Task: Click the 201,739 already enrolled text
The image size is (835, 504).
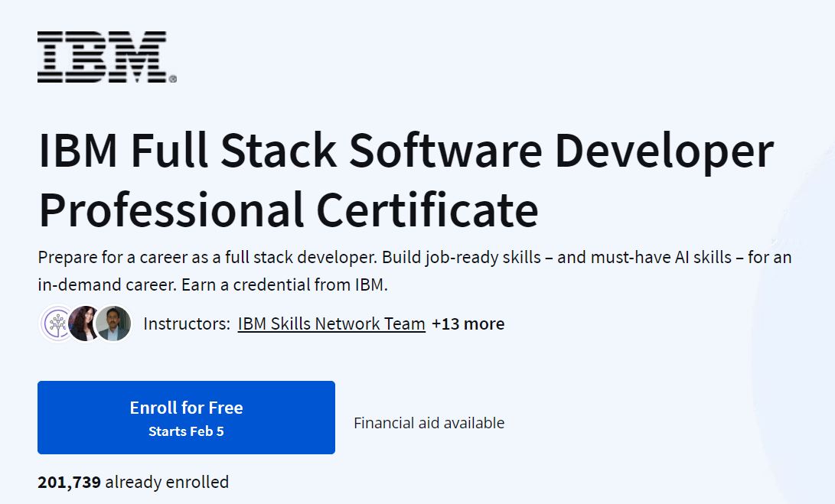Action: tap(133, 482)
